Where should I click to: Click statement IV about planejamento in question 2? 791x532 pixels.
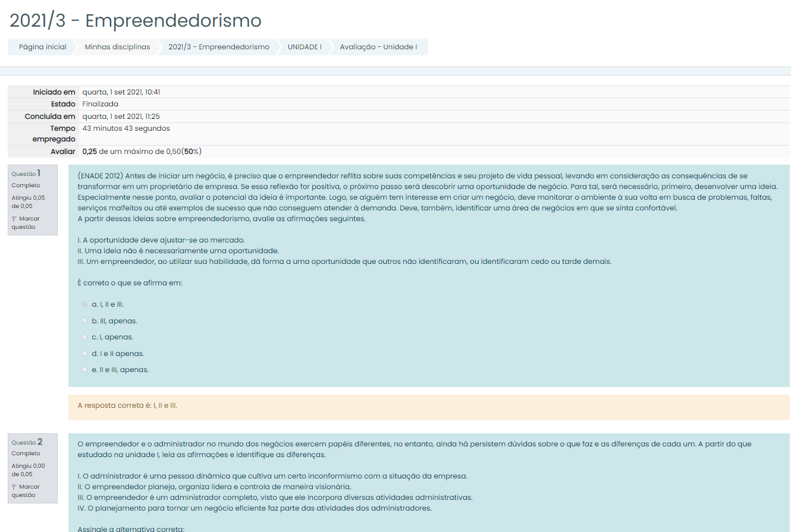[255, 508]
